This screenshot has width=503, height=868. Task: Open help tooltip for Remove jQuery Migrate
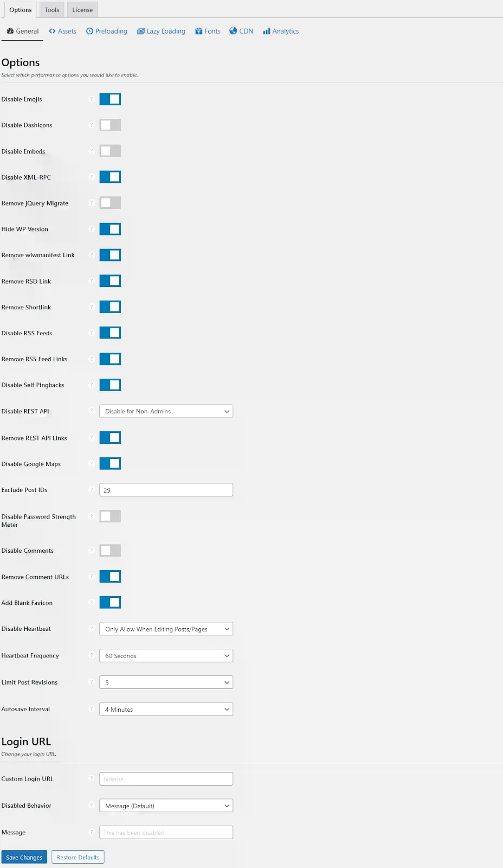[91, 203]
